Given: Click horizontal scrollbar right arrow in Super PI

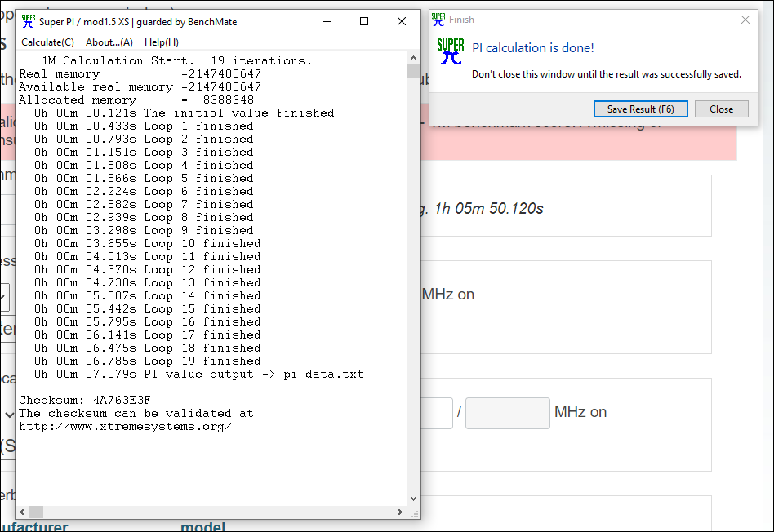Looking at the screenshot, I should 400,512.
